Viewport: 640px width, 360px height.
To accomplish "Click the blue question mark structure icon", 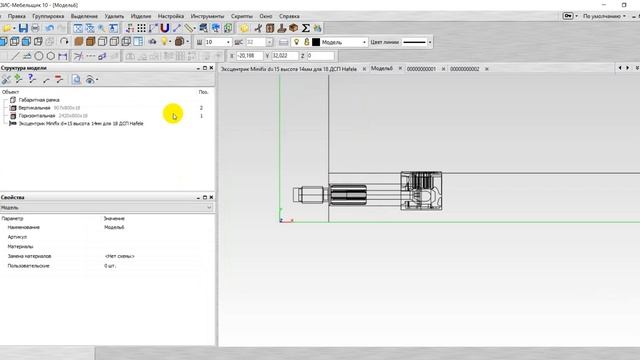I will click(32, 79).
